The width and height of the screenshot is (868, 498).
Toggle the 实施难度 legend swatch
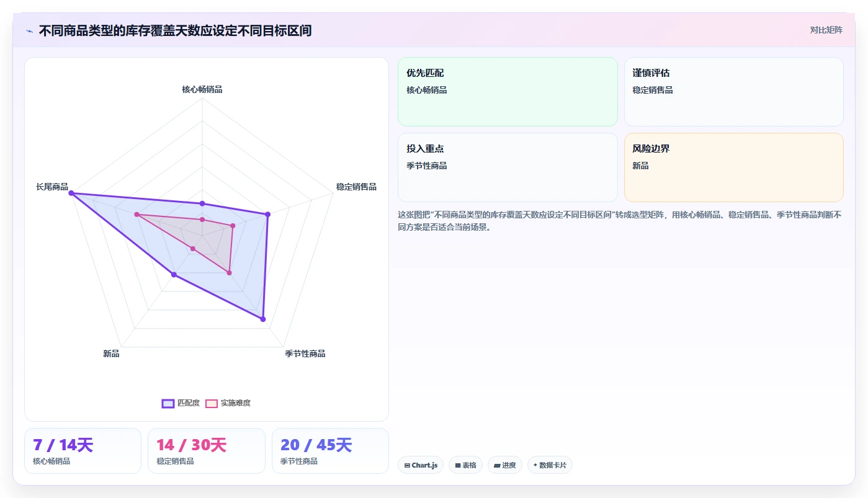coord(212,403)
